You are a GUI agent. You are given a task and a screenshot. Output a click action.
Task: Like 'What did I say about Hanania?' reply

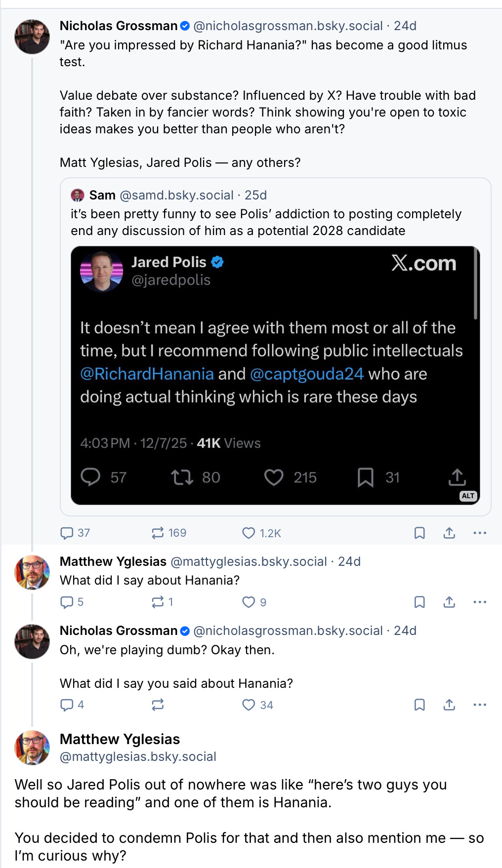pyautogui.click(x=249, y=602)
